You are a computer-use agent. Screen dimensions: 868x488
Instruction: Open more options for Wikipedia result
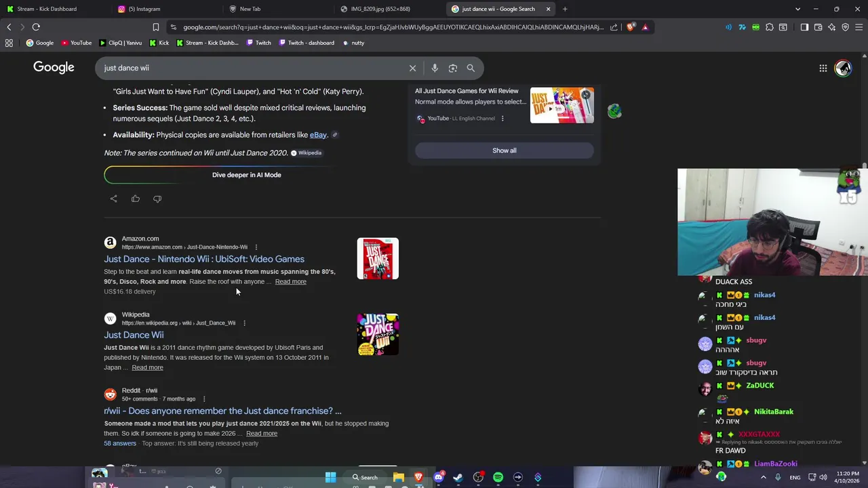click(244, 323)
